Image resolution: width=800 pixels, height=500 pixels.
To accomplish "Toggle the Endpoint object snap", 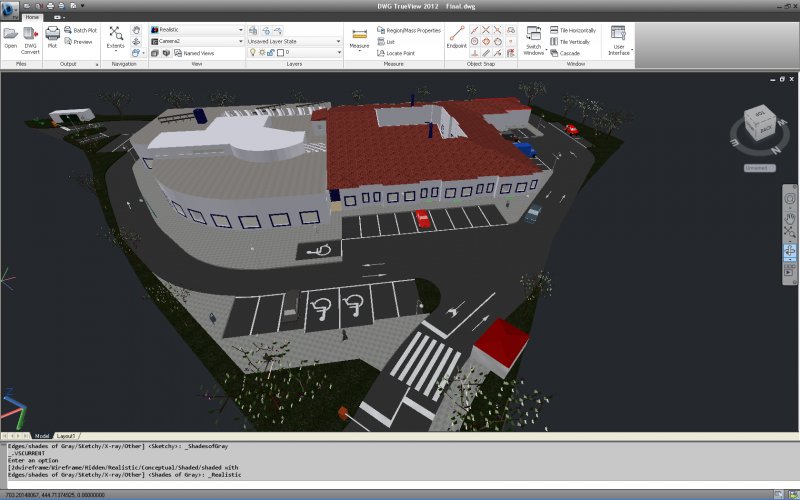I will (x=457, y=37).
